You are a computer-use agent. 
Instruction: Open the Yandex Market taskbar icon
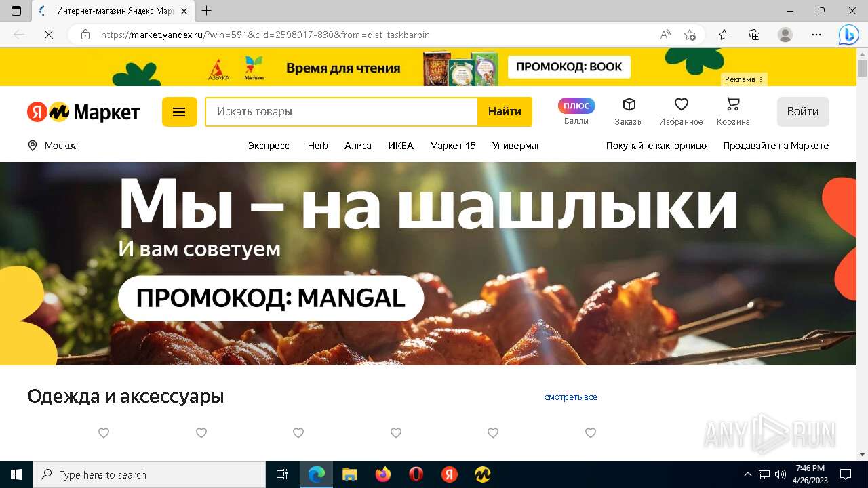pyautogui.click(x=483, y=474)
